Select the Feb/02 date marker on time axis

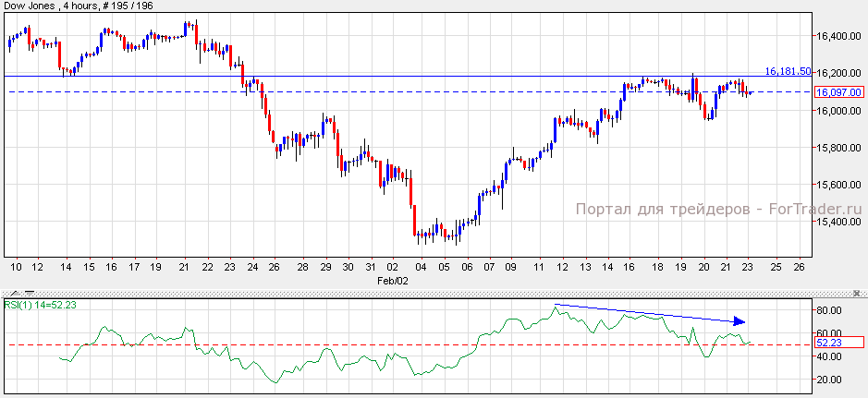(393, 278)
